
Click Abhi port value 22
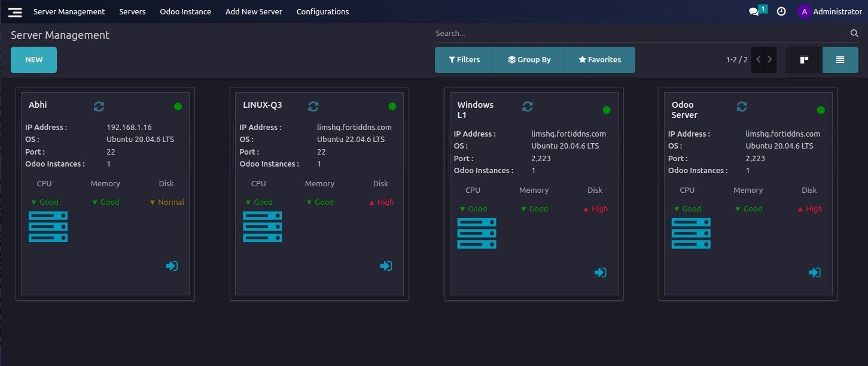pyautogui.click(x=111, y=152)
